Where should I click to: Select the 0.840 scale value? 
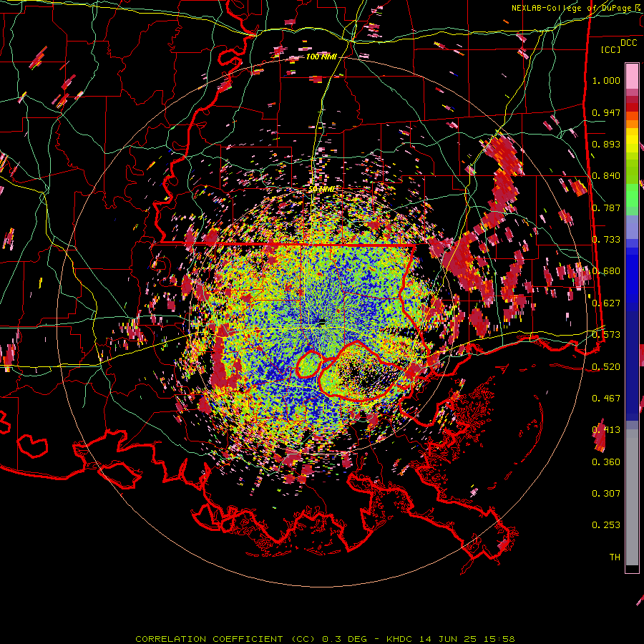tap(606, 176)
